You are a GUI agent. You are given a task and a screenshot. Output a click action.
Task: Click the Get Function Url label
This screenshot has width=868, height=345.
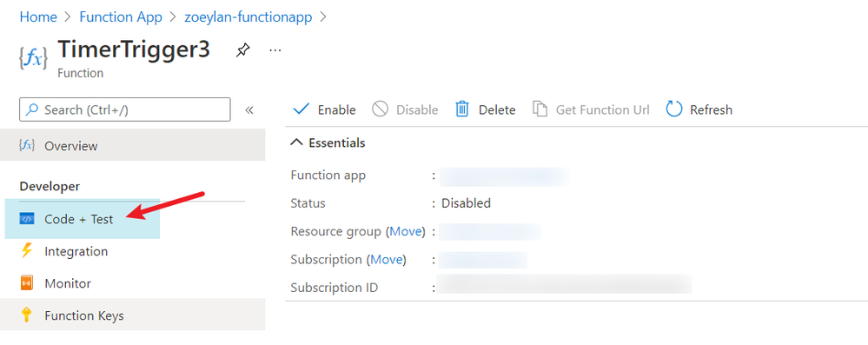(x=603, y=109)
